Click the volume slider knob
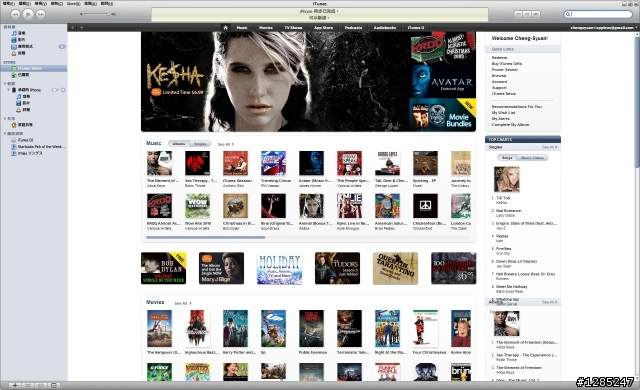The height and width of the screenshot is (390, 640). (x=108, y=14)
